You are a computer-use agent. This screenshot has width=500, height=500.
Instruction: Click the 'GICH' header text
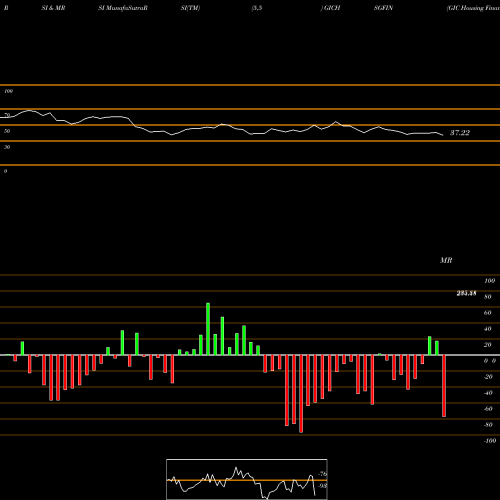point(331,8)
